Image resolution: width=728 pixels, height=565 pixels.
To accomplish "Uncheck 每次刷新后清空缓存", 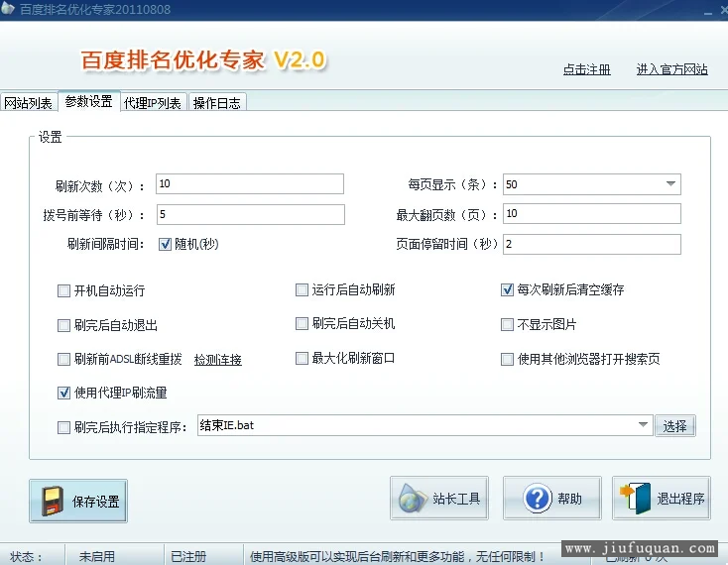I will pos(507,290).
